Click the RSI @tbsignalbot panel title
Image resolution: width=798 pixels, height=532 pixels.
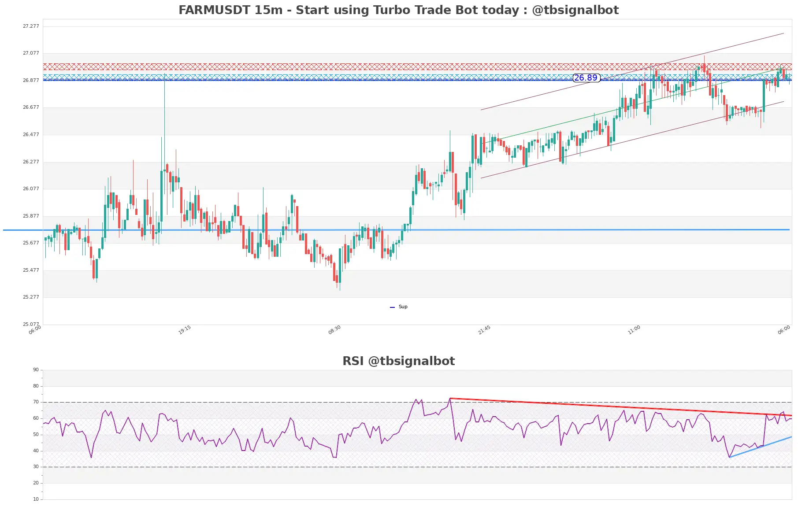pos(398,361)
